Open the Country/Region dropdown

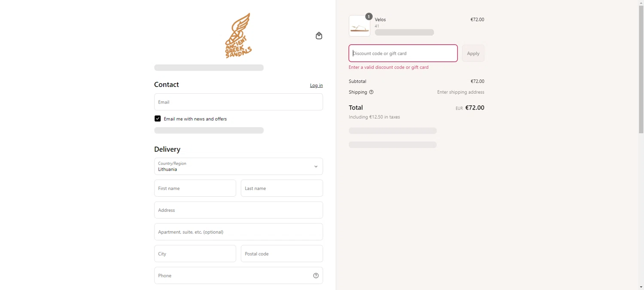point(238,167)
